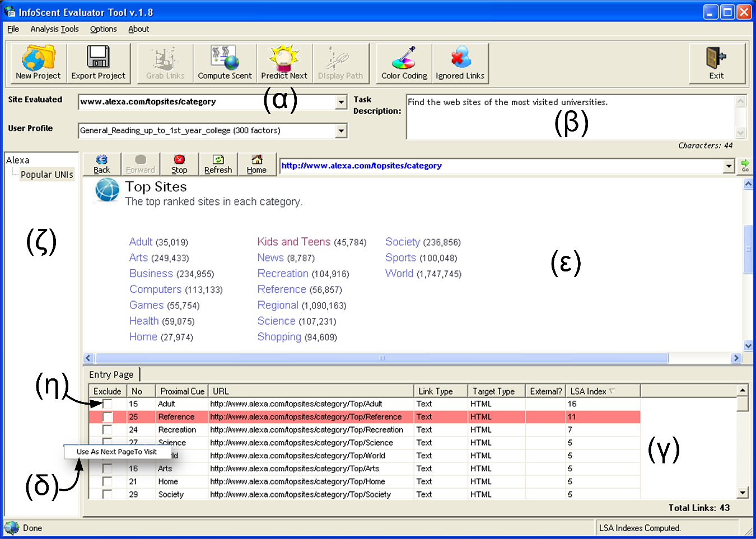
Task: Click the Alexa globe logo on the page
Action: pos(107,190)
